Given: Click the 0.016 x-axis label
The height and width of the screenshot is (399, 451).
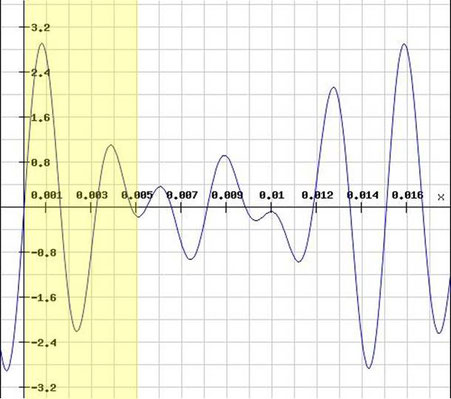Looking at the screenshot, I should (407, 195).
